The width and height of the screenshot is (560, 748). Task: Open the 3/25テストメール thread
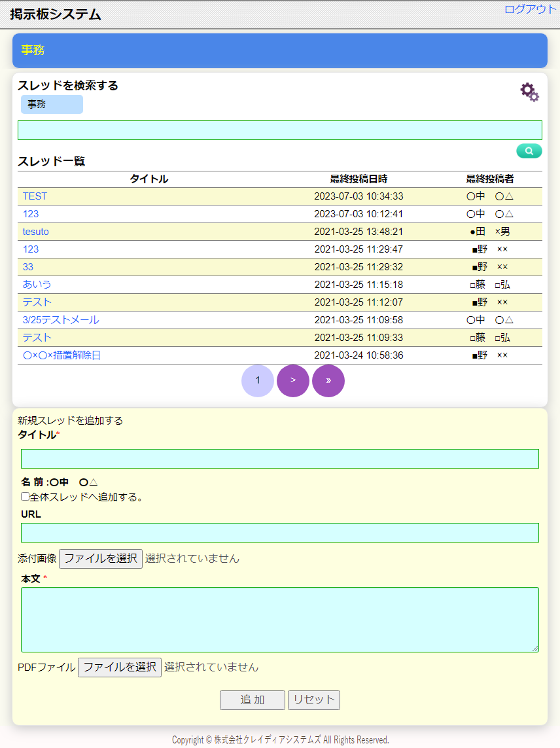click(61, 320)
